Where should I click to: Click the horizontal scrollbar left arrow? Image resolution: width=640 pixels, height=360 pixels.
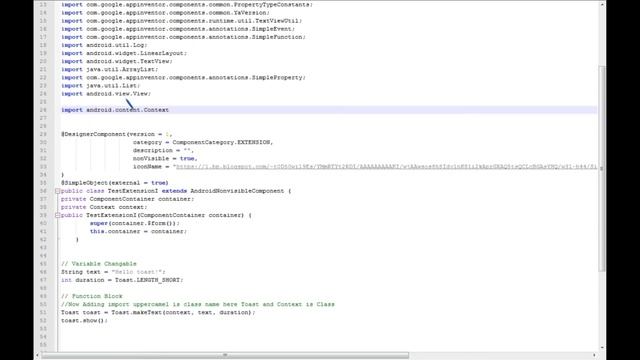click(x=38, y=356)
